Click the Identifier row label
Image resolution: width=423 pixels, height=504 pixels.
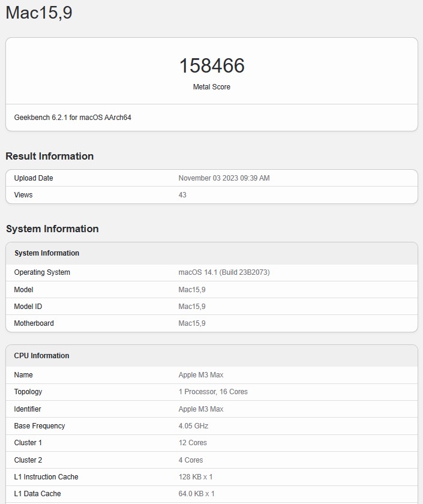tap(28, 409)
